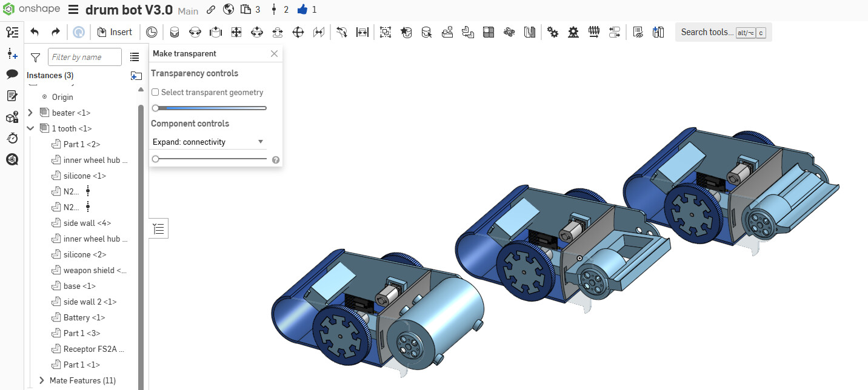Image resolution: width=868 pixels, height=390 pixels.
Task: Click the add folder icon beside Instances
Action: [x=136, y=76]
